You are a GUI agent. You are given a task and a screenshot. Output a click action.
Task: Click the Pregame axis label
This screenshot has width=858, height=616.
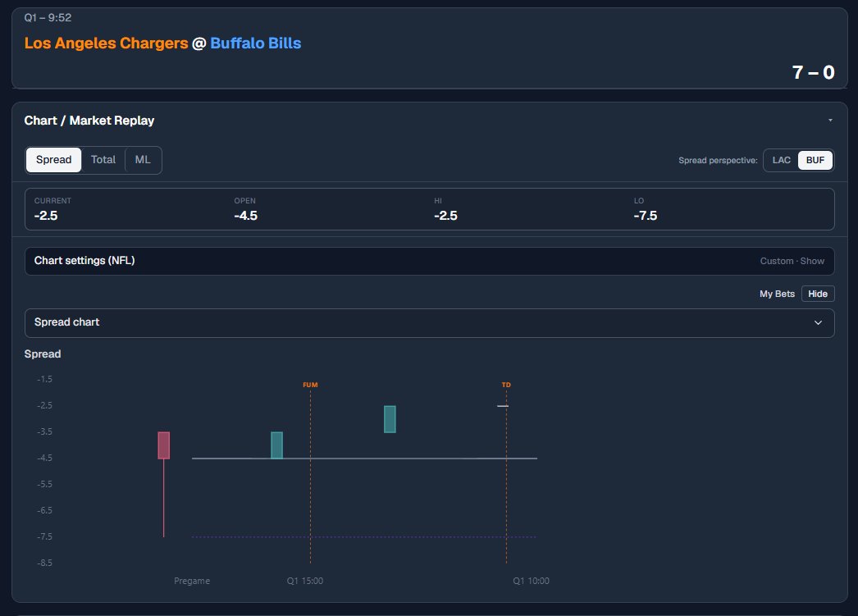pos(192,581)
